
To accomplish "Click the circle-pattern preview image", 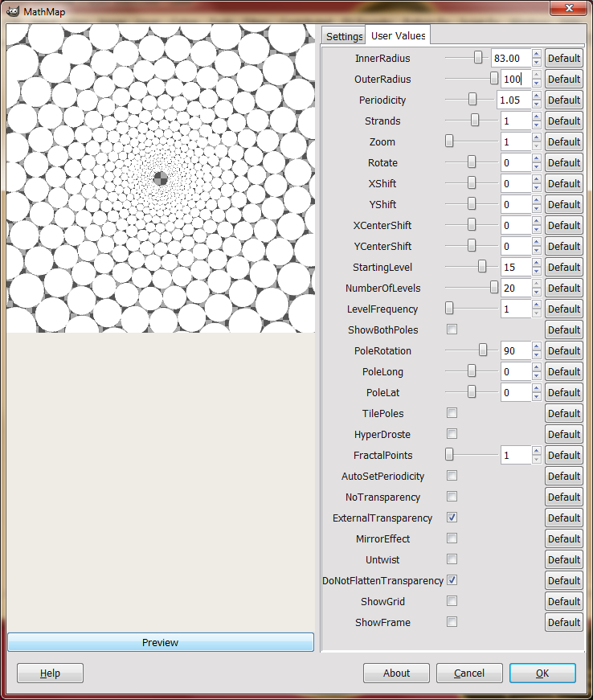I will point(160,178).
